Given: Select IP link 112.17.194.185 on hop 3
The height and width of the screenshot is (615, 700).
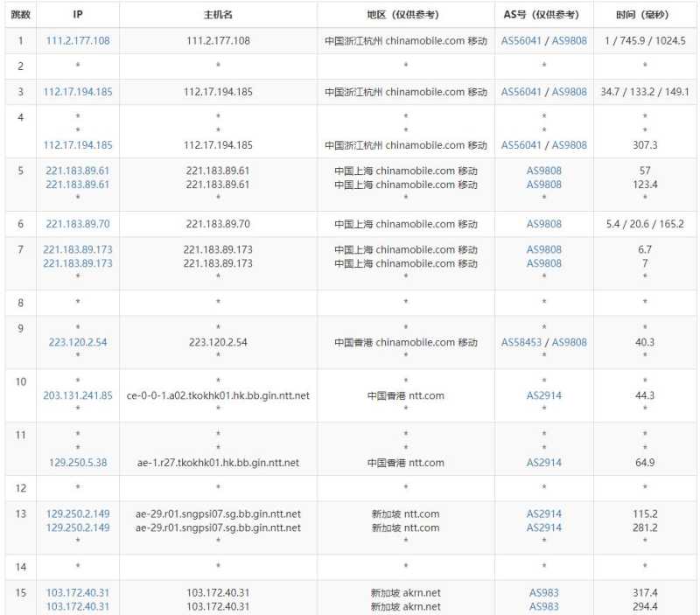Looking at the screenshot, I should tap(77, 91).
